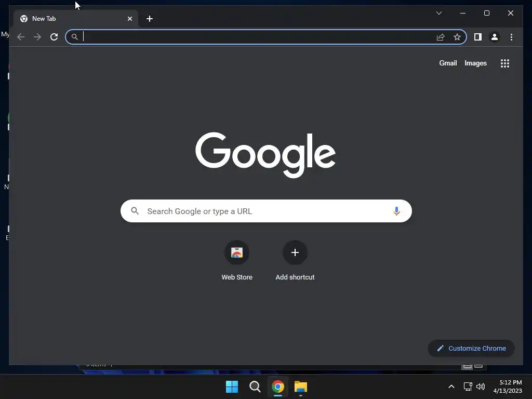Image resolution: width=532 pixels, height=399 pixels.
Task: Show hidden system tray icons
Action: 451,387
